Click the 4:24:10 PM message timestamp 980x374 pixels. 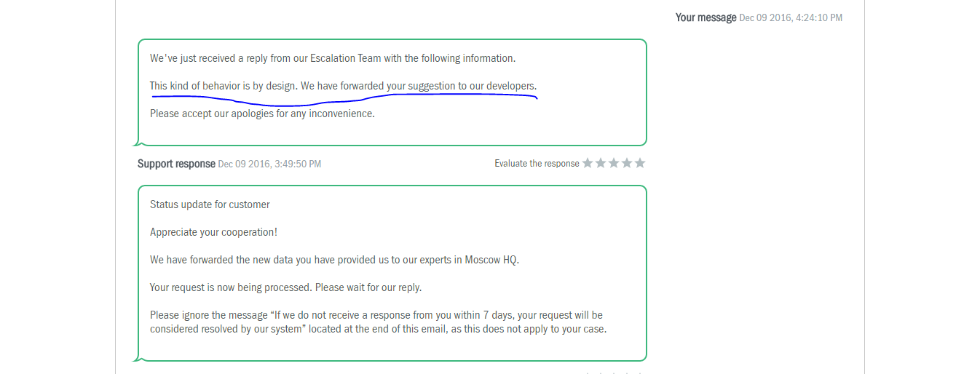(791, 18)
